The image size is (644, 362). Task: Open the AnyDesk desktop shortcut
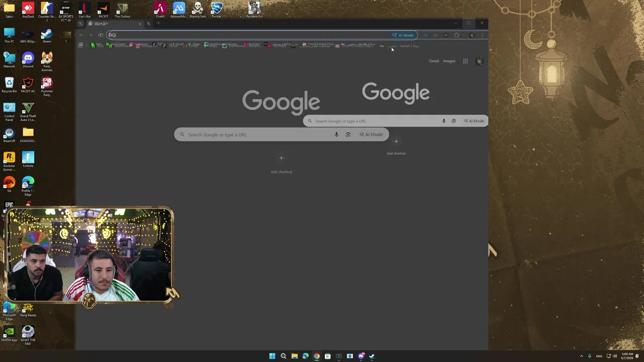click(28, 10)
